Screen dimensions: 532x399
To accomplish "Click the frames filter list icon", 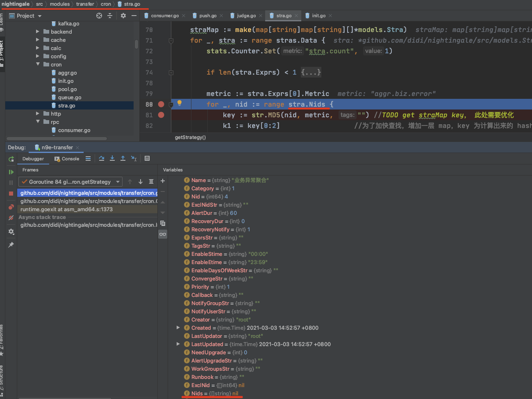I will click(x=151, y=182).
